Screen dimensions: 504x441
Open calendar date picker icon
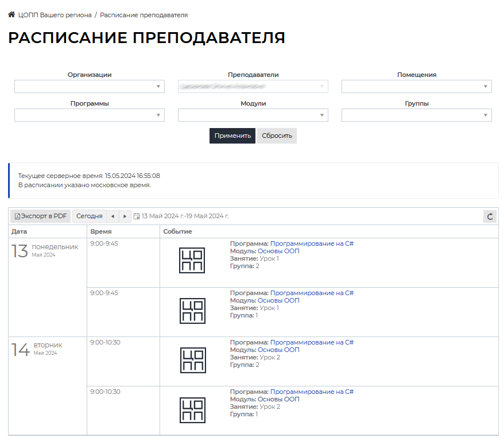pos(137,216)
